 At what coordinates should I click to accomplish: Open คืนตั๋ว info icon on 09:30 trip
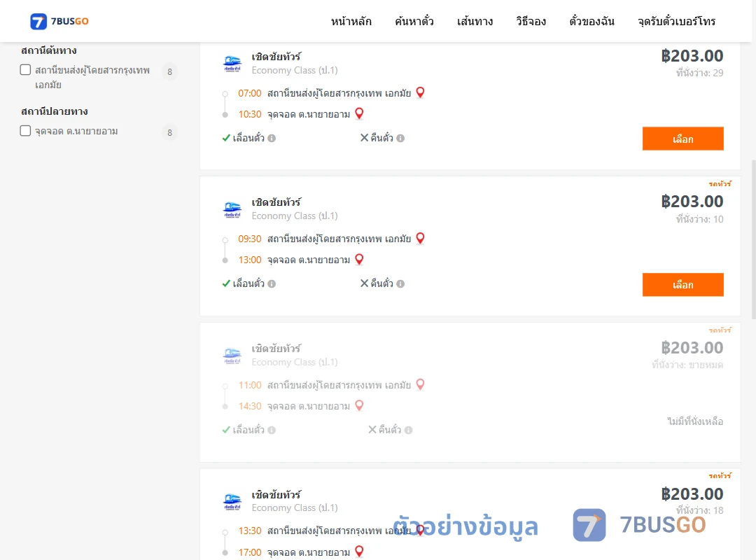tap(400, 284)
